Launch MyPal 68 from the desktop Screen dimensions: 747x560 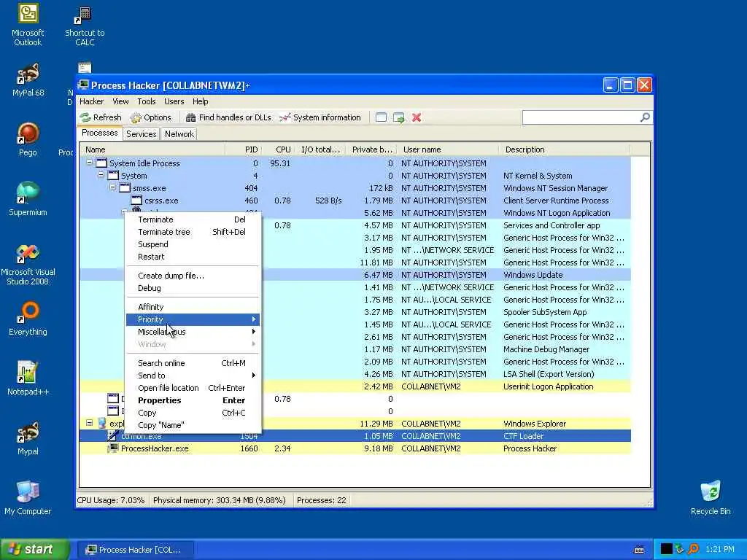[28, 80]
